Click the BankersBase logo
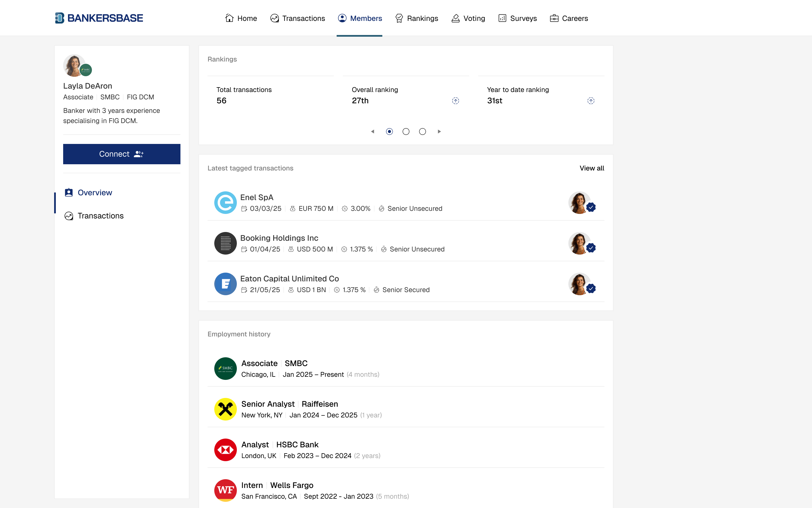The width and height of the screenshot is (812, 508). (99, 18)
